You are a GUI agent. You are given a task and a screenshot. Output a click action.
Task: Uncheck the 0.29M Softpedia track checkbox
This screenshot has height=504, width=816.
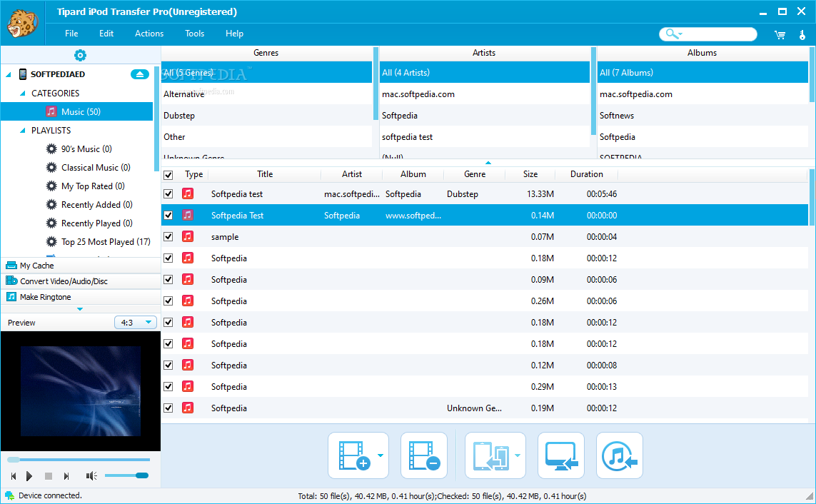pyautogui.click(x=168, y=386)
